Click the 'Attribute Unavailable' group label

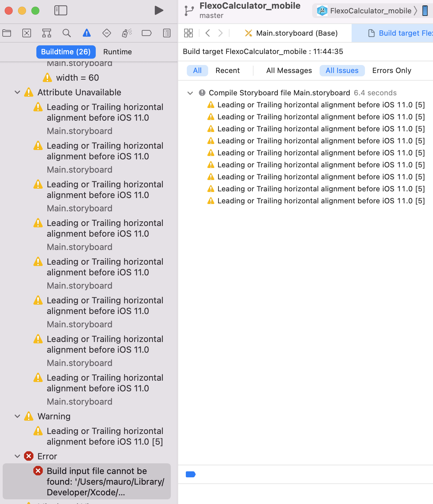[79, 92]
